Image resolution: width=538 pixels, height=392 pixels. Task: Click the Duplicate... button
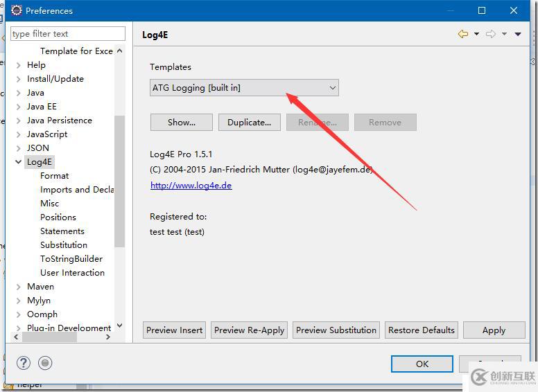pos(250,123)
